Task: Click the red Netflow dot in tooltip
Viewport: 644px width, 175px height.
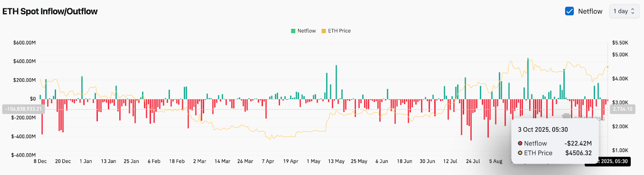Action: (520, 143)
